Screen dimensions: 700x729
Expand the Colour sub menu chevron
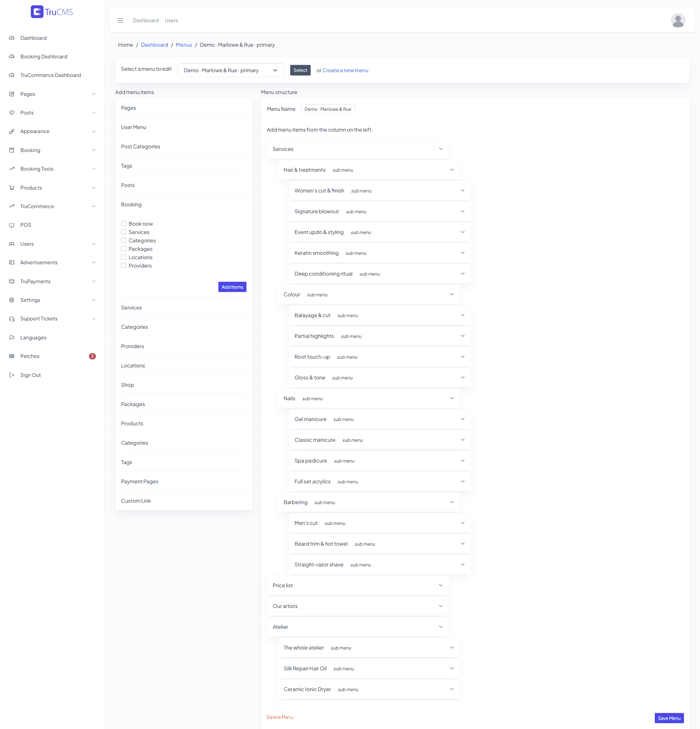point(452,294)
